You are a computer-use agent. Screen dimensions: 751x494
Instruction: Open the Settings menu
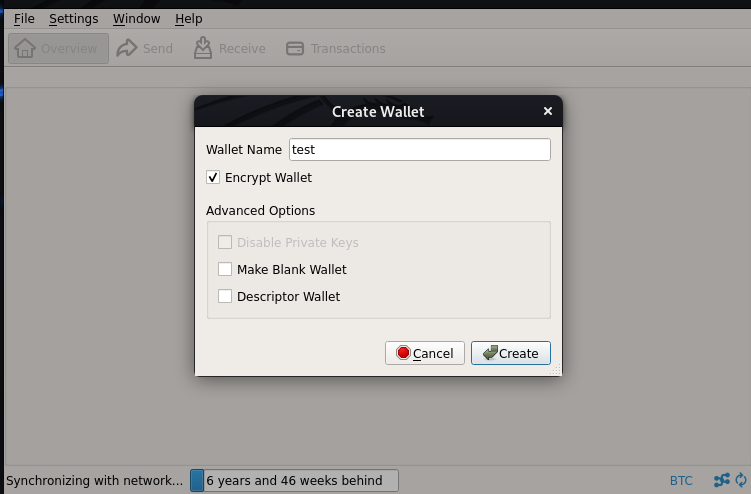pos(73,18)
